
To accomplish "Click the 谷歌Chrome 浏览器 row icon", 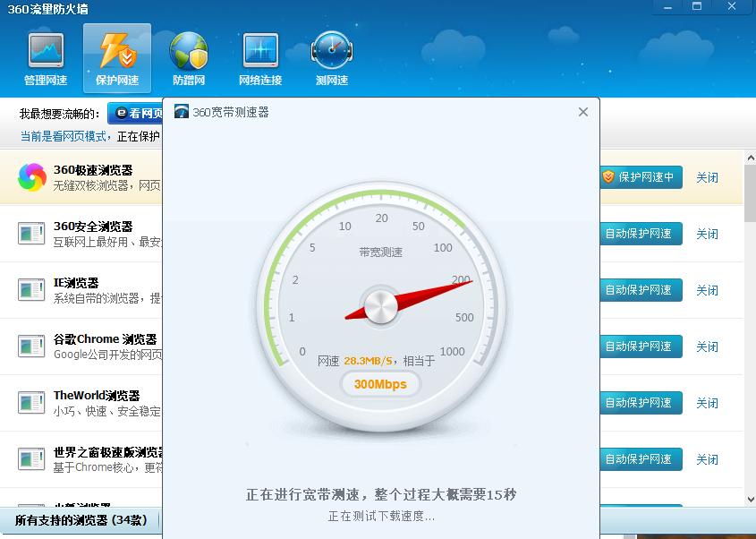I will click(31, 346).
